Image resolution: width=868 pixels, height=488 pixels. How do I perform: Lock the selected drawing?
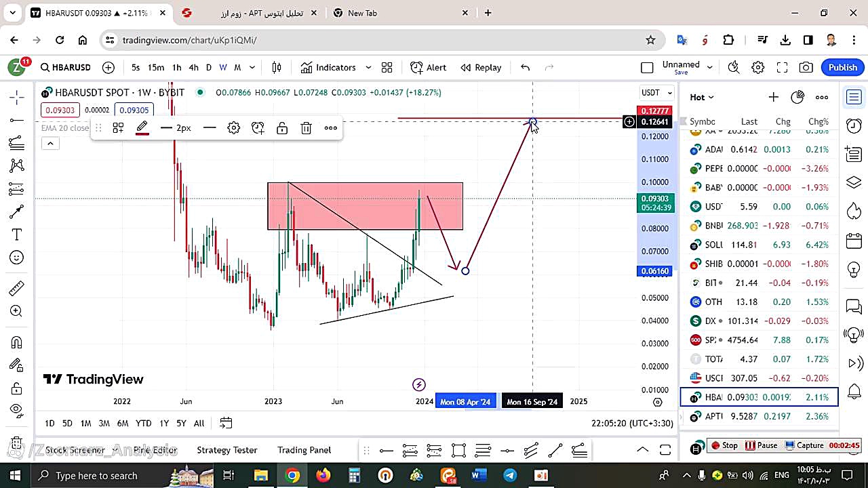(x=282, y=127)
